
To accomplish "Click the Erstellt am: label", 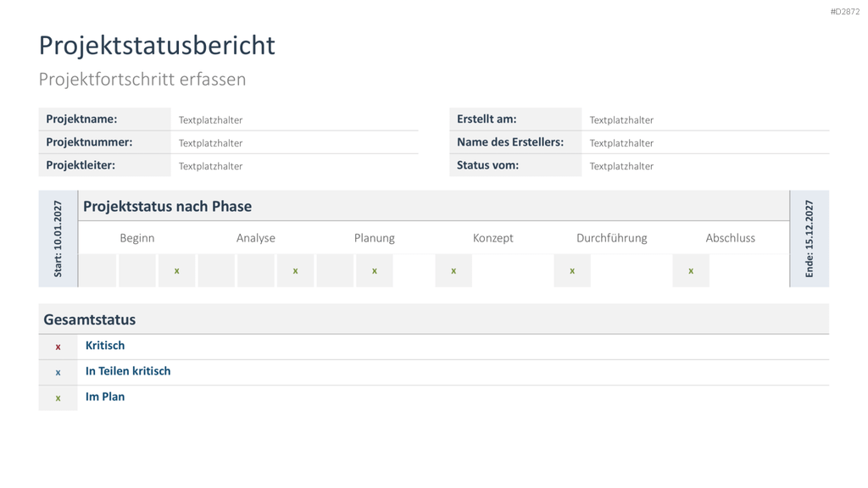I will [487, 119].
